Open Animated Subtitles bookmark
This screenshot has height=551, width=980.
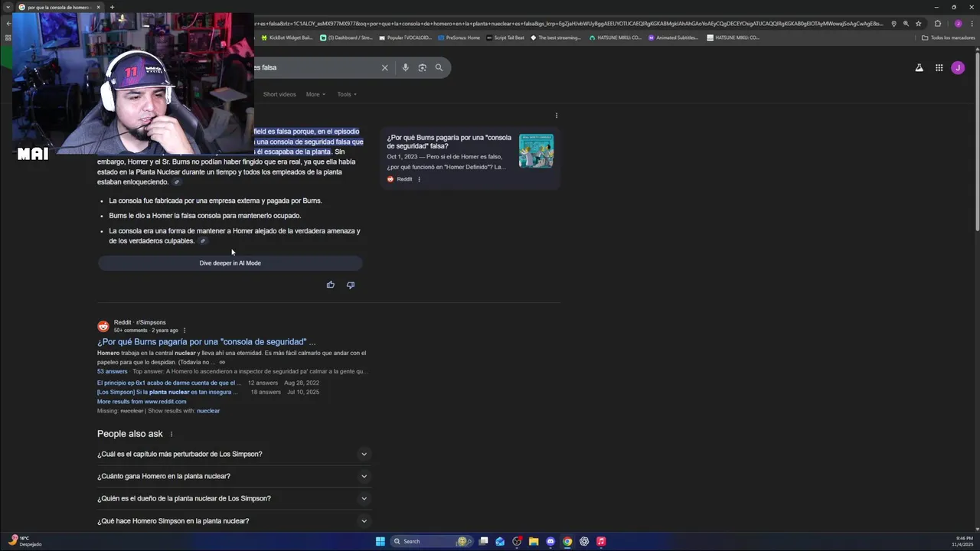pyautogui.click(x=673, y=37)
